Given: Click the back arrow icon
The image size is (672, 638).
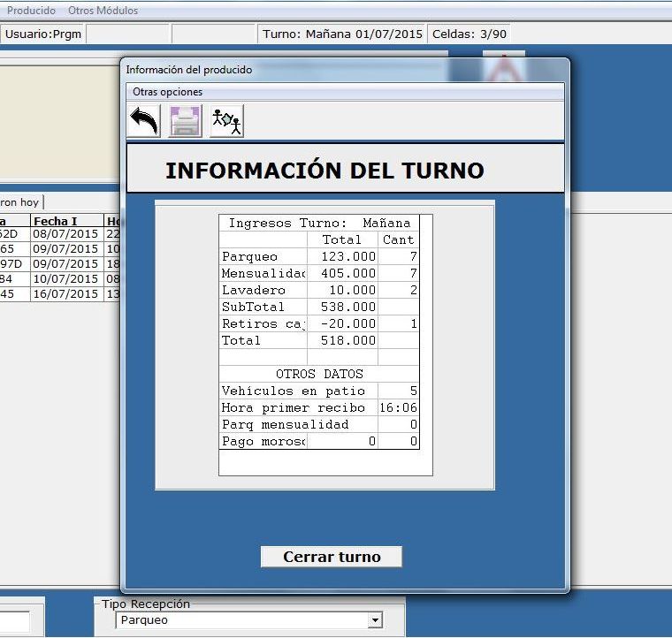Looking at the screenshot, I should 144,121.
